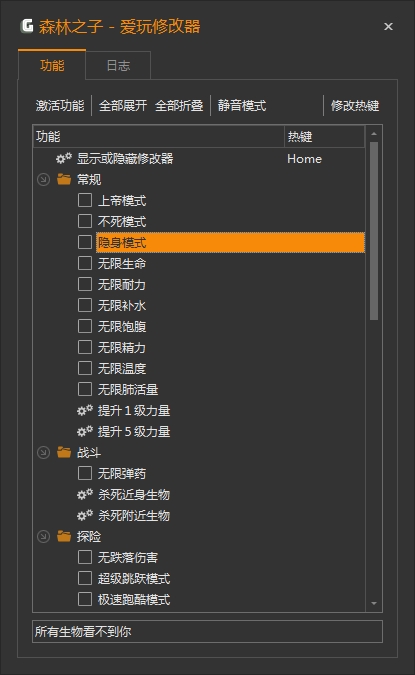
Task: Click the gear icon for 提升 5 级力量
Action: coord(85,431)
